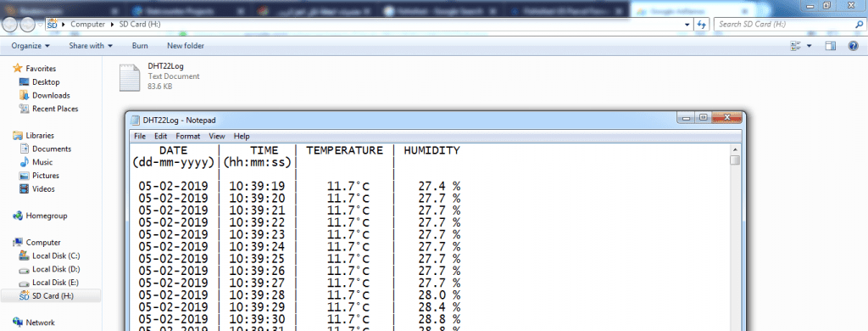Open Local Disk (E:)

pyautogui.click(x=55, y=283)
